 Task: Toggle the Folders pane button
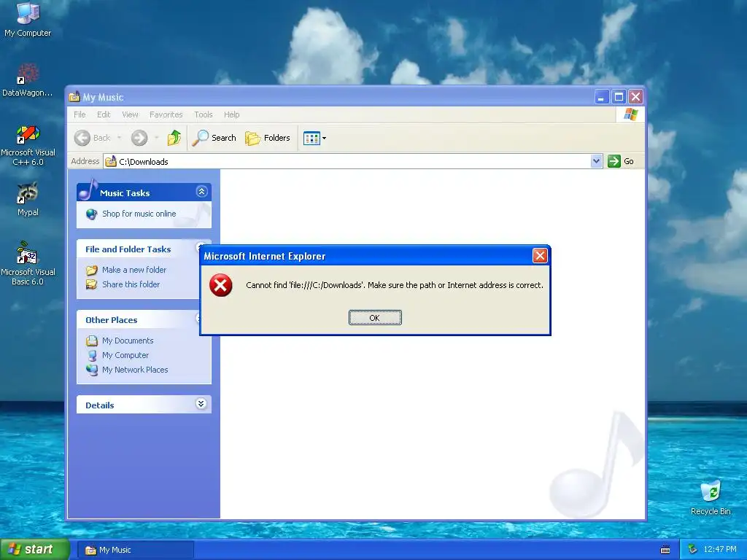[268, 138]
